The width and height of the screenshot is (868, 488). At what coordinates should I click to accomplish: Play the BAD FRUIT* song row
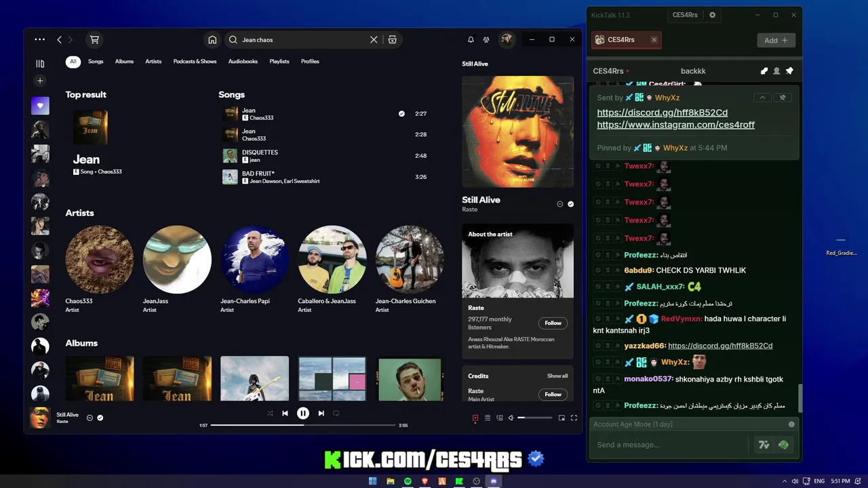point(325,177)
